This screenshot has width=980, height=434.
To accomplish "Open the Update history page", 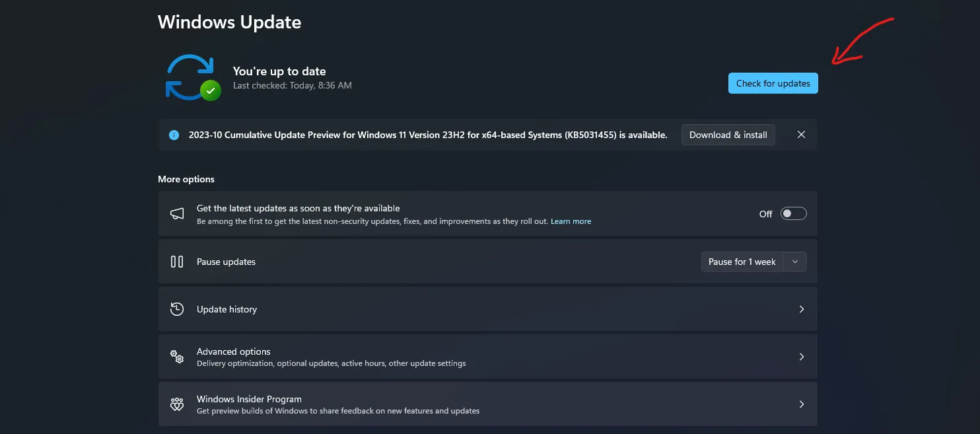I will pyautogui.click(x=487, y=309).
